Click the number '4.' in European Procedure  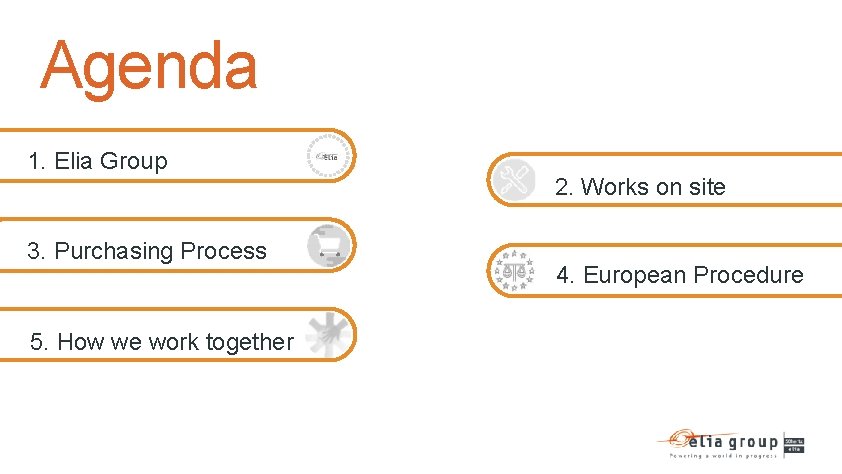pos(566,275)
